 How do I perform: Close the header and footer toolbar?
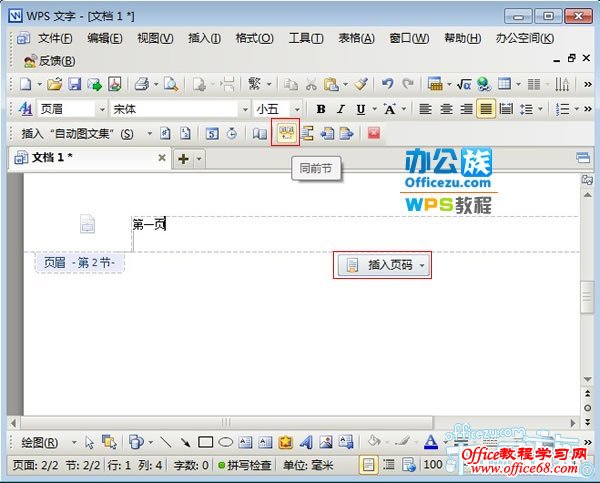pos(374,133)
